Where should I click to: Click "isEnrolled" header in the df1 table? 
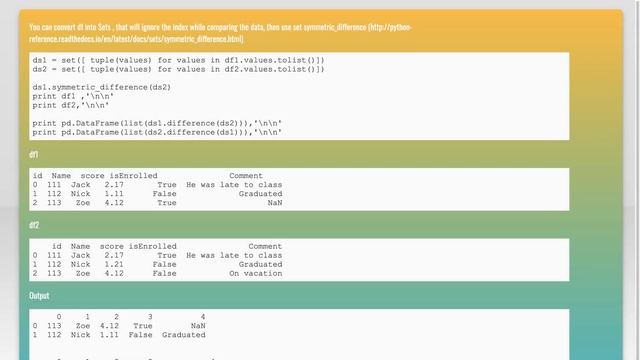pyautogui.click(x=133, y=176)
